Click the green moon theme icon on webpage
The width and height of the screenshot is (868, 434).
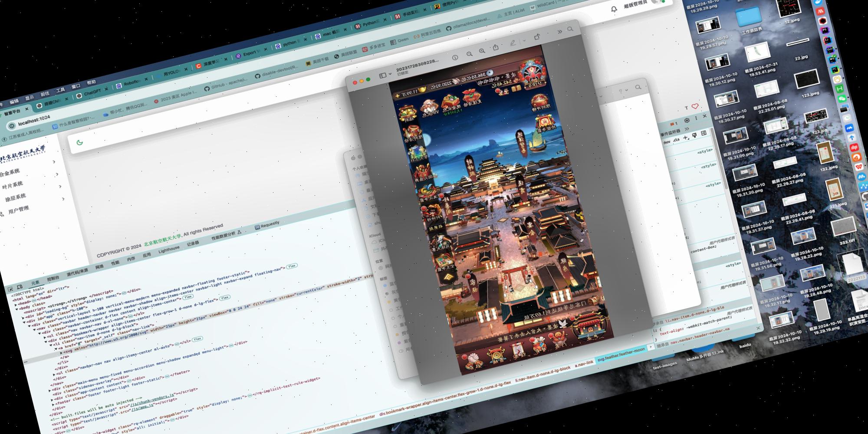[x=79, y=142]
